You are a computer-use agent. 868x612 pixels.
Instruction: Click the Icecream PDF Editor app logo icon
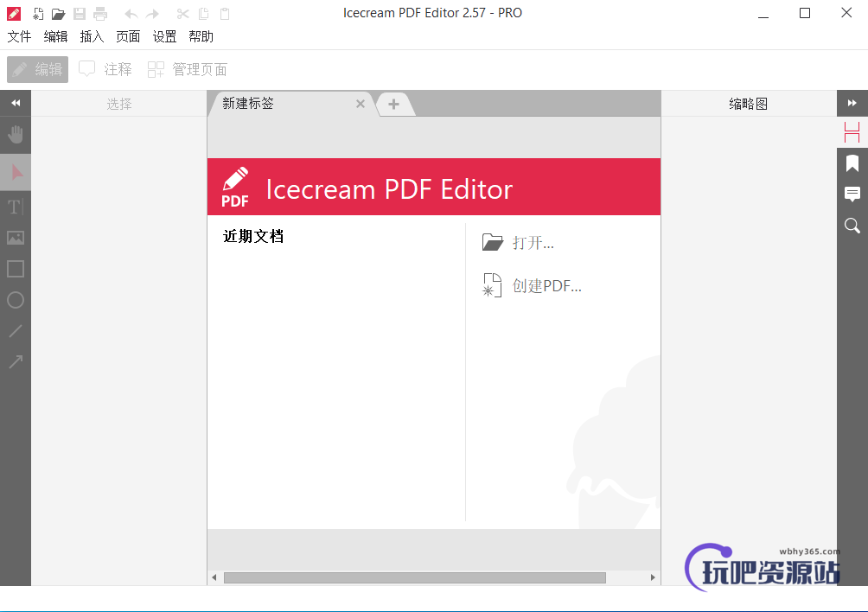click(x=14, y=14)
